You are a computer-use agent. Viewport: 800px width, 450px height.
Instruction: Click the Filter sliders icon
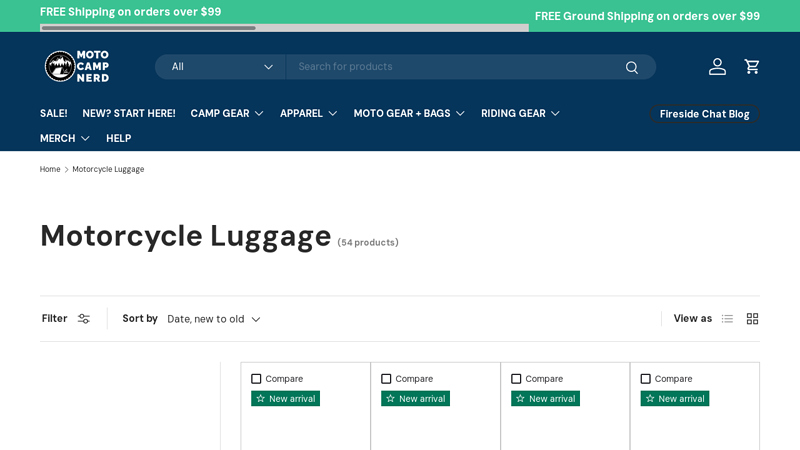coord(84,319)
